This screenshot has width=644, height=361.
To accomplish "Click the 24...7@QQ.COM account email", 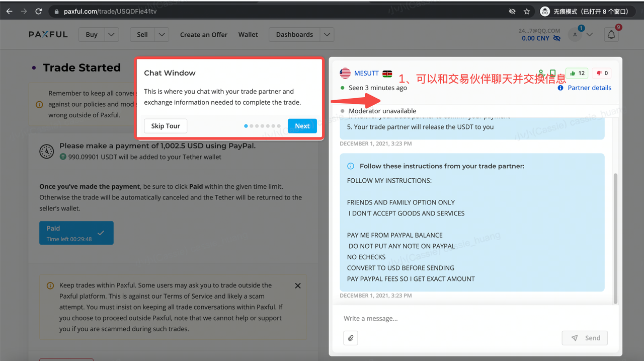I will click(539, 31).
